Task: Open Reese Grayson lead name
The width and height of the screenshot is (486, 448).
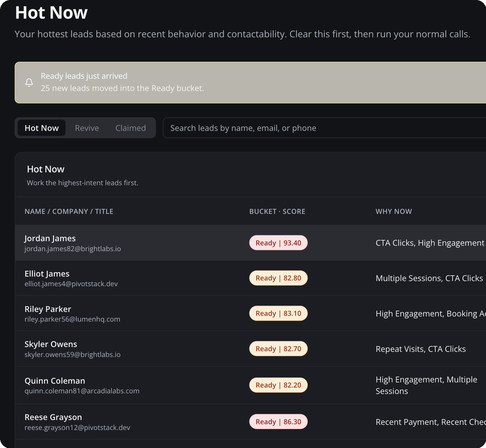Action: (53, 417)
